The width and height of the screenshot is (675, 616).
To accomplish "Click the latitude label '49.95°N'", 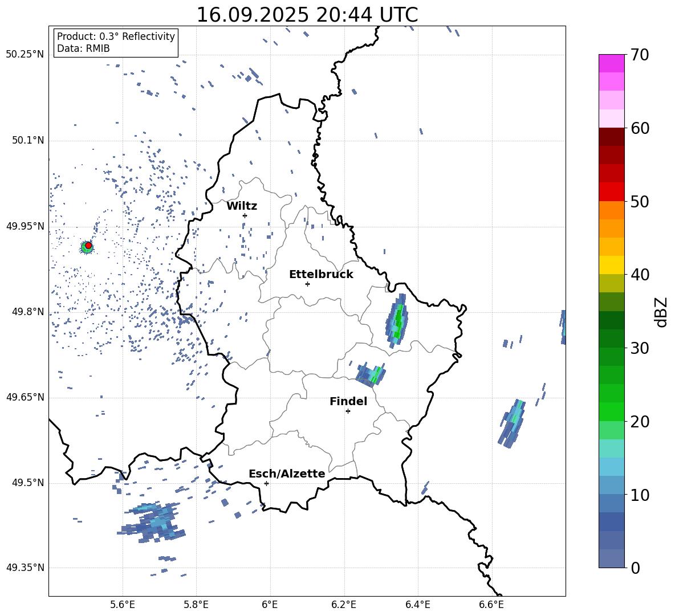I will [25, 226].
